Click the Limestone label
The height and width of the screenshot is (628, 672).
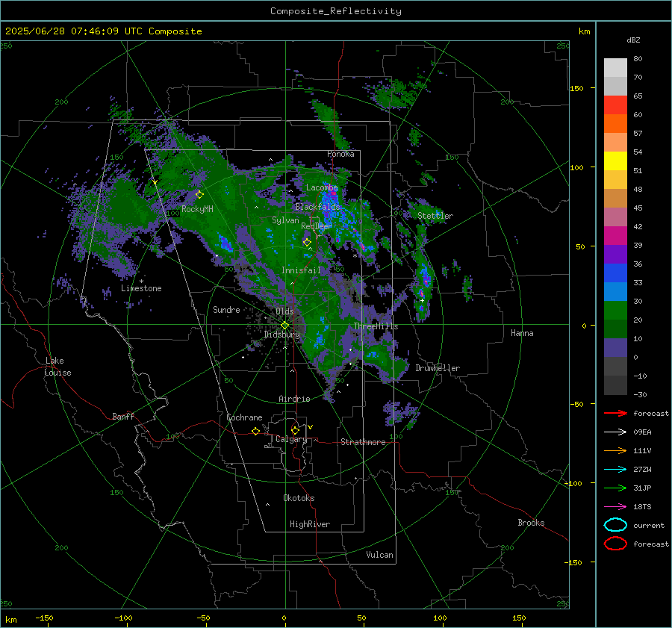tap(141, 288)
